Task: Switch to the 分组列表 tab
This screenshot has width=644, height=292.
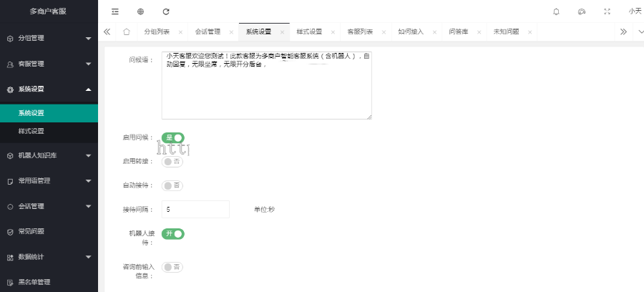Action: pos(157,31)
